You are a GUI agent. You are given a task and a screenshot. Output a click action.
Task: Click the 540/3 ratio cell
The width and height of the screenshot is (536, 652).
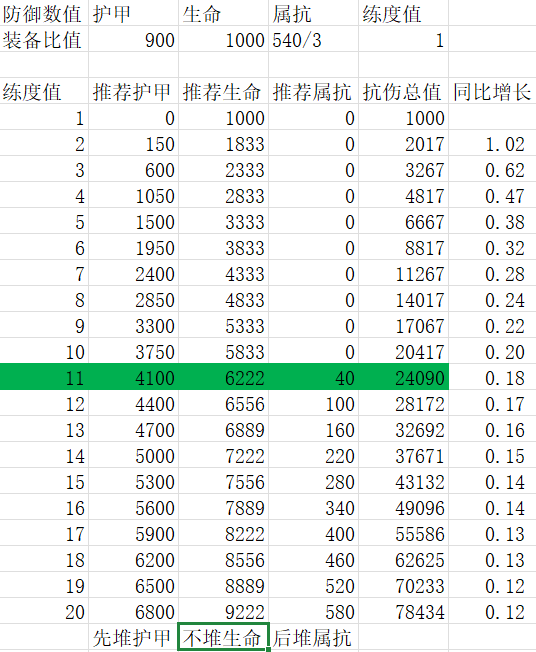313,39
